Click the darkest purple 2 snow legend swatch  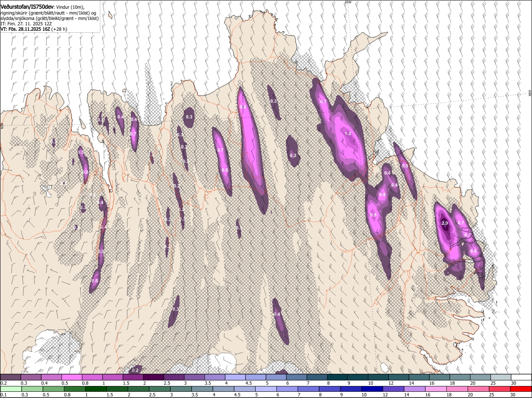tap(153, 377)
